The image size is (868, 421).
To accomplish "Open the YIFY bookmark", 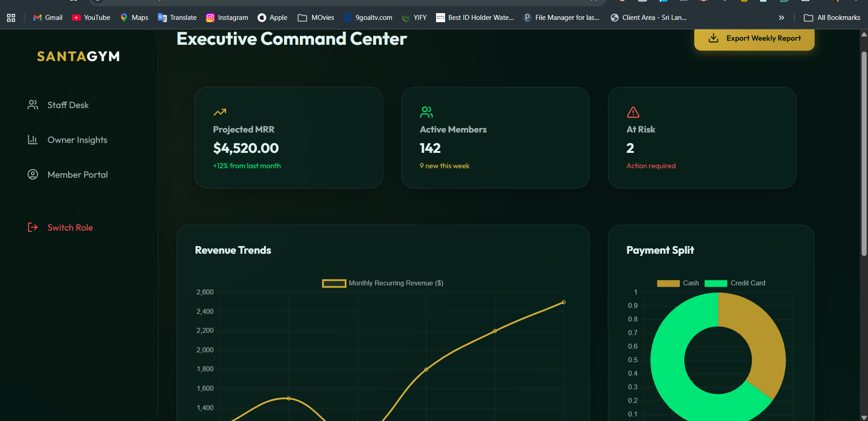I will [414, 18].
